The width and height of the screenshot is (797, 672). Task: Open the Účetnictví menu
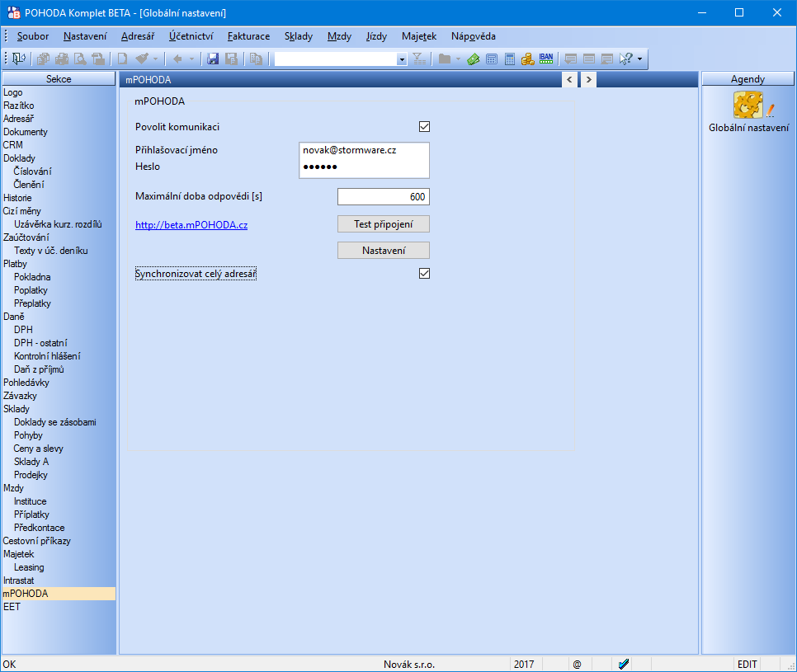point(191,36)
